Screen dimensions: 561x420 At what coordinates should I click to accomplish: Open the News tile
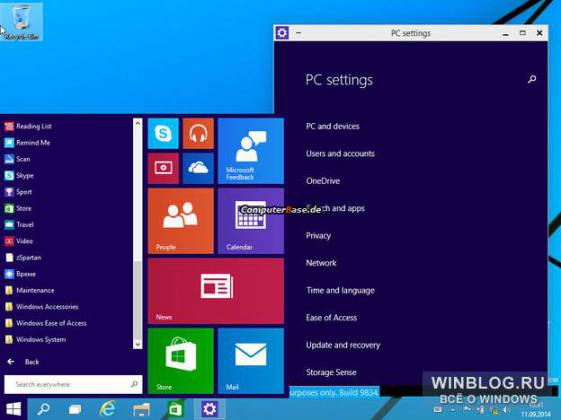click(216, 291)
